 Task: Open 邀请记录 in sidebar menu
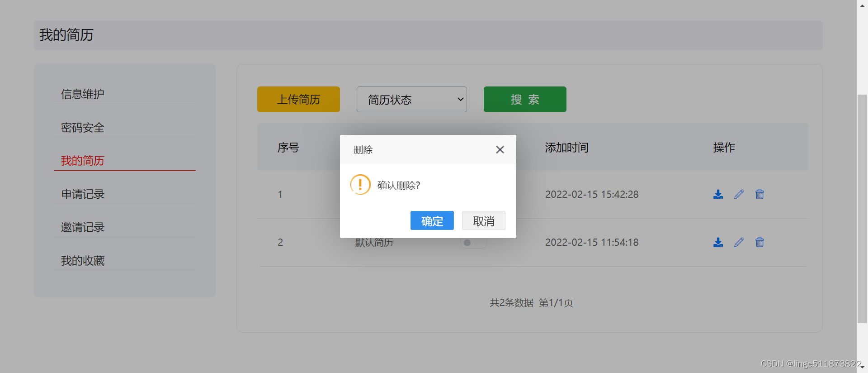pyautogui.click(x=83, y=227)
